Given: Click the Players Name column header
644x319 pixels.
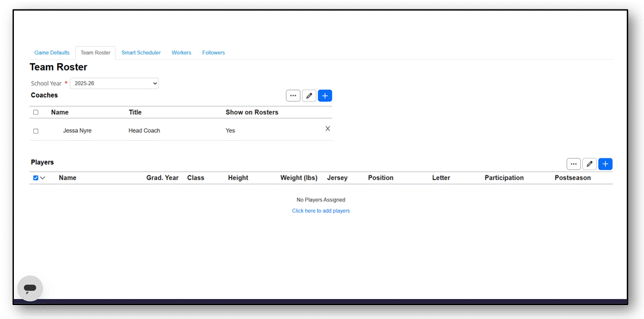Looking at the screenshot, I should click(x=67, y=178).
